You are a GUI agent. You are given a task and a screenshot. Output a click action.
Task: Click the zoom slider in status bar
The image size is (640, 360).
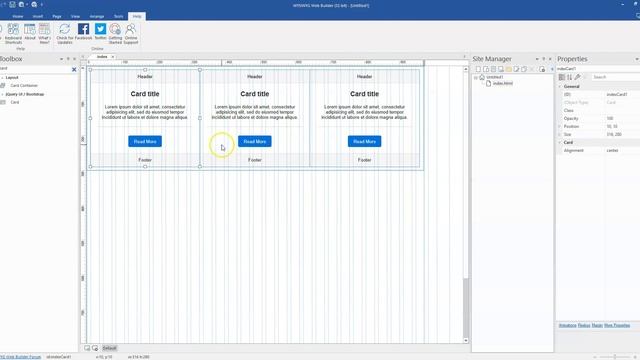[615, 357]
